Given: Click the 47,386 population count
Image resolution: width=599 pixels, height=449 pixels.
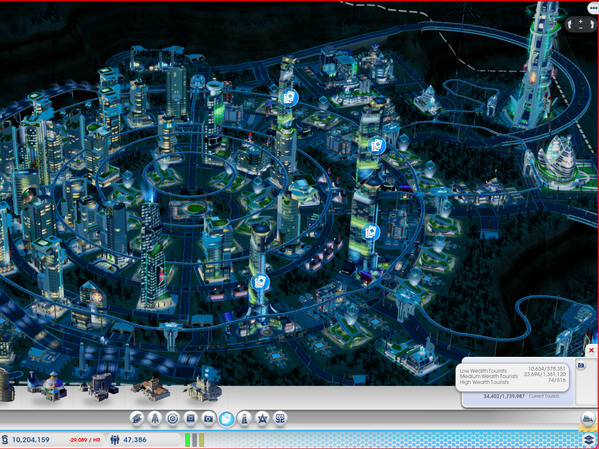Looking at the screenshot, I should coord(135,440).
